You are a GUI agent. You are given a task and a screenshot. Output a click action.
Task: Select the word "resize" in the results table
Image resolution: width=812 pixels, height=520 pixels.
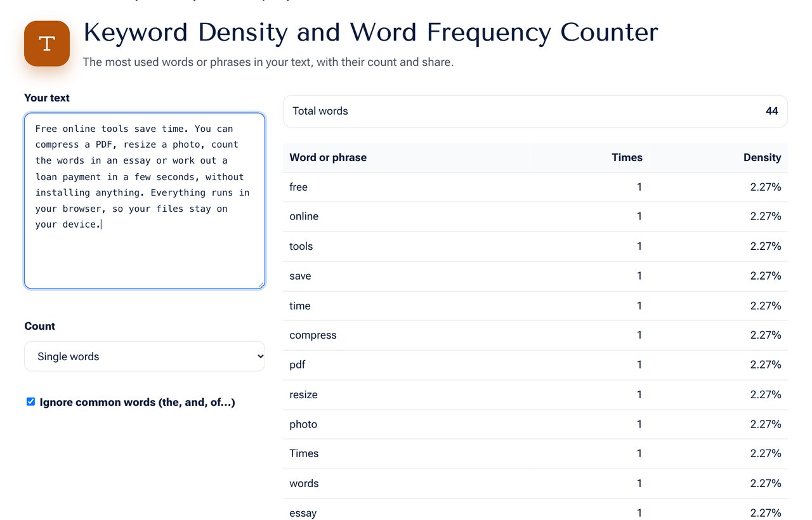(303, 394)
